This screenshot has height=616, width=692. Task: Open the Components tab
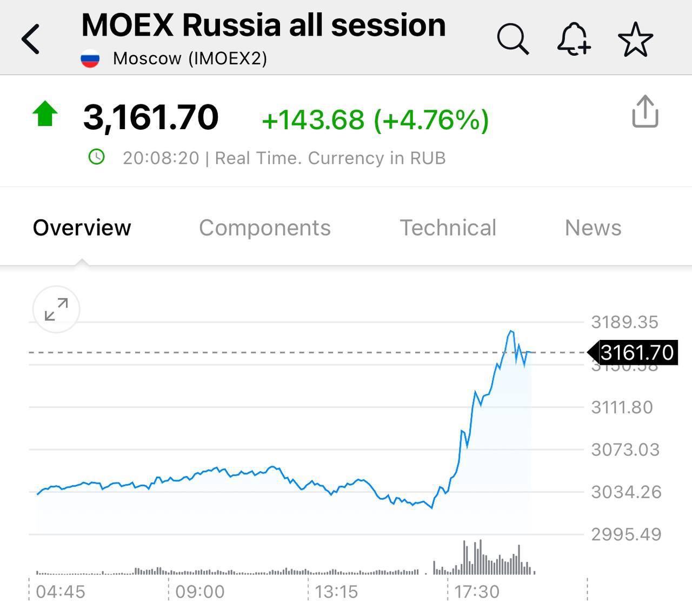point(264,227)
